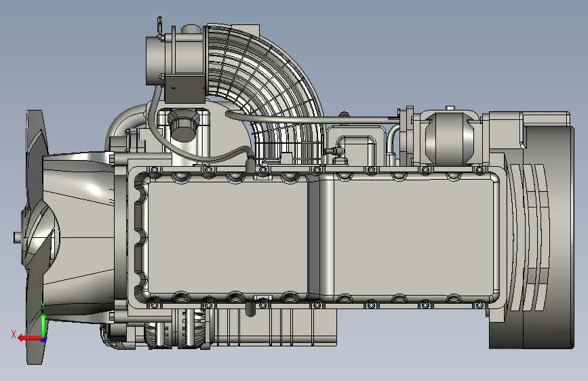Click the red X axis arrow of the triad

click(30, 338)
